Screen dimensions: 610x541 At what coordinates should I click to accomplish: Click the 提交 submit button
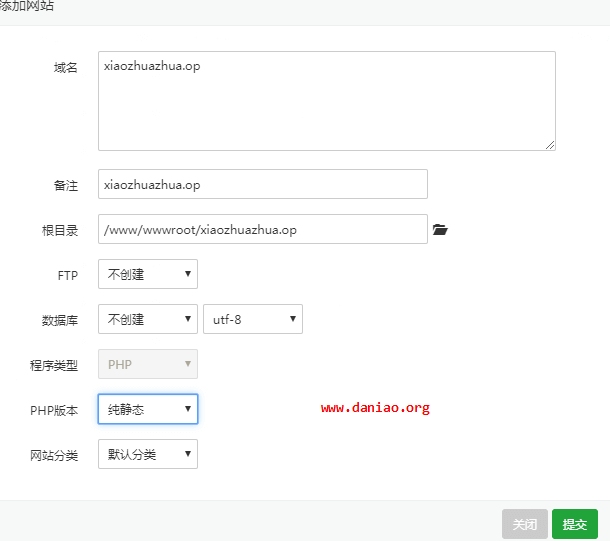[575, 524]
